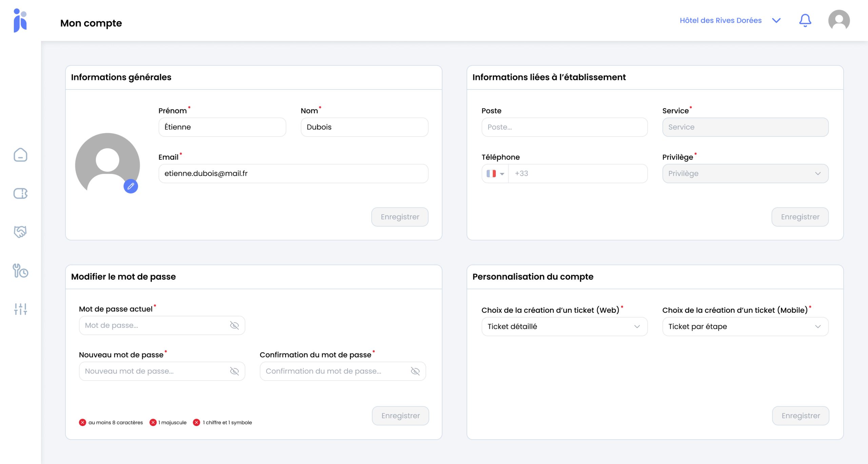Open the home icon in sidebar

(20, 155)
